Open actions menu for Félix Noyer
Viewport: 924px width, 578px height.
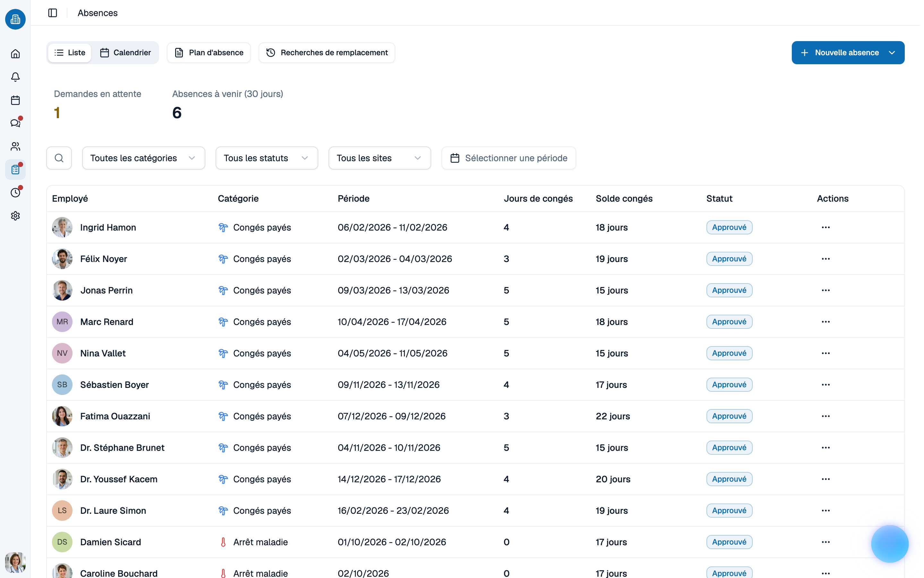pos(826,259)
